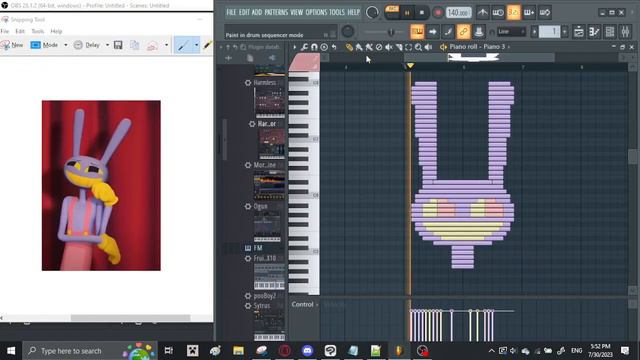Open the FILE menu in FL Studio
The width and height of the screenshot is (640, 360).
click(231, 12)
